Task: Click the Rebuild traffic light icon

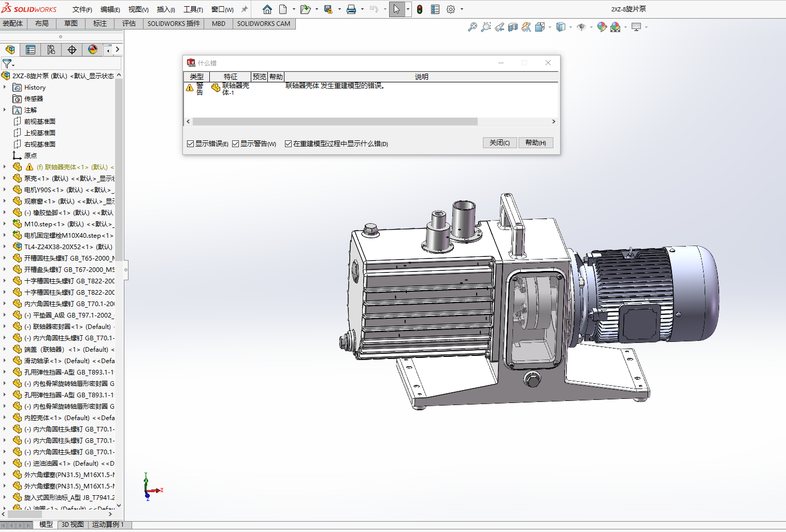Action: pyautogui.click(x=420, y=9)
